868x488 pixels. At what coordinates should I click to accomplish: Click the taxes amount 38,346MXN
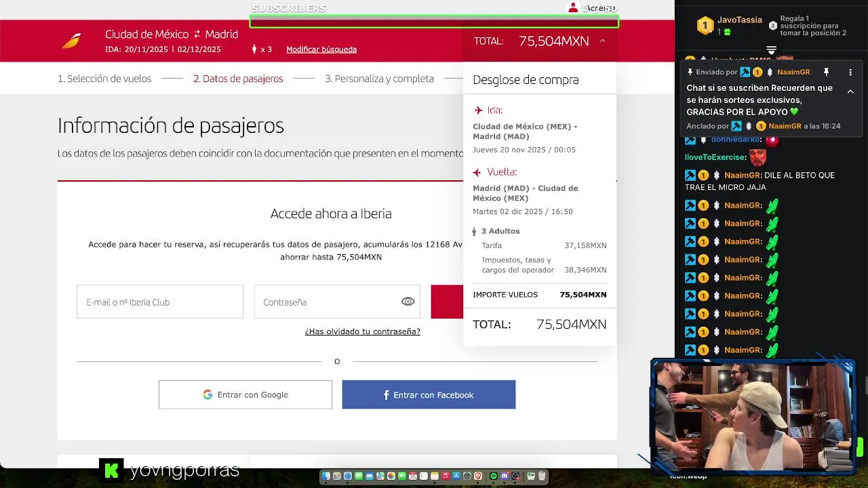pyautogui.click(x=585, y=270)
